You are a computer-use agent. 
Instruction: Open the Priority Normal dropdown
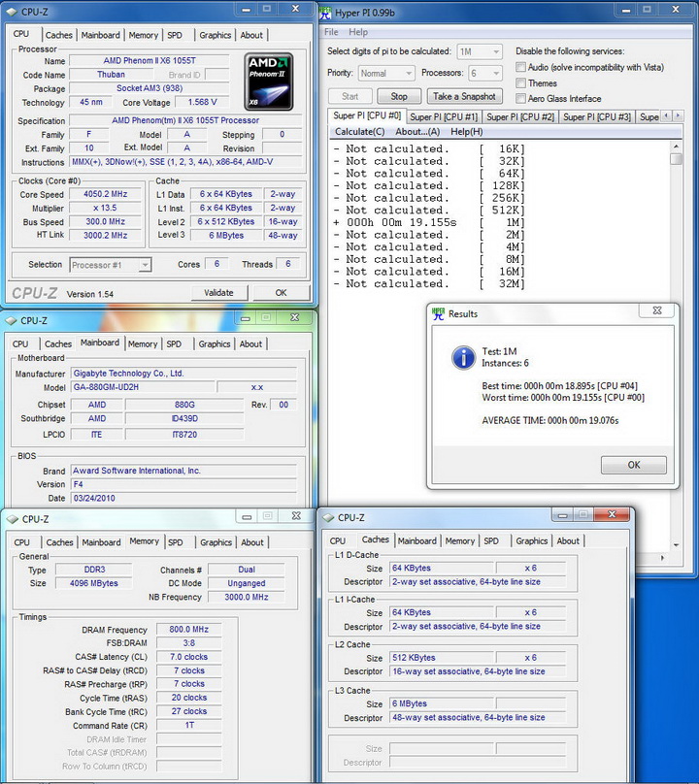tap(386, 74)
